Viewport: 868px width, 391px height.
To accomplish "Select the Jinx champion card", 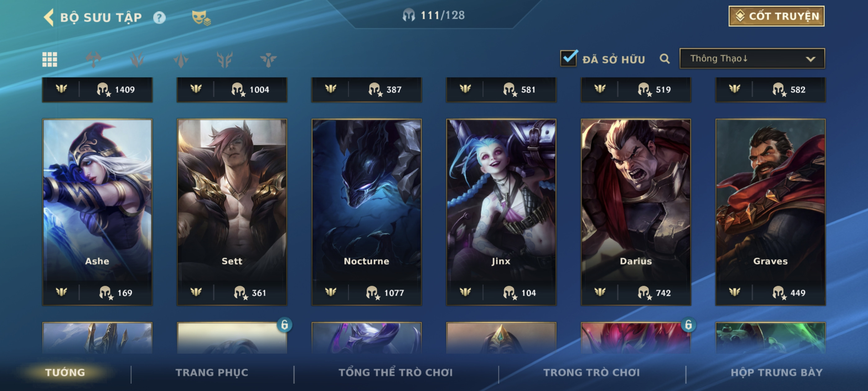I will point(501,212).
